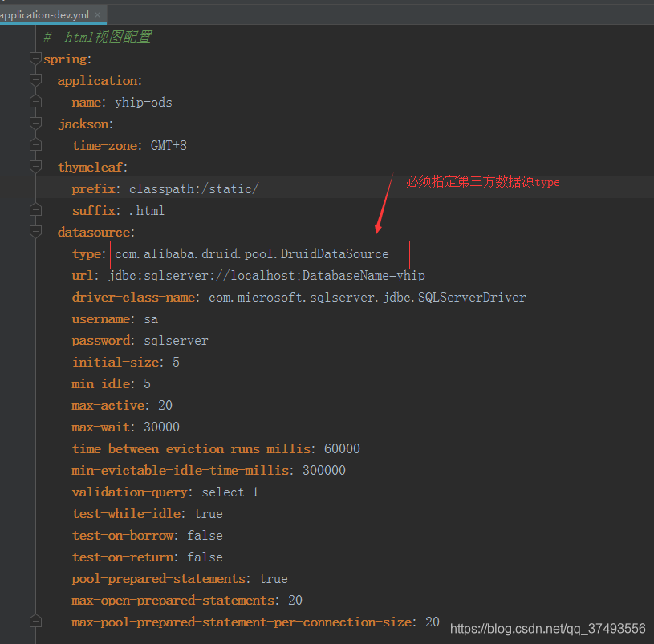Click the 'max-wait' key

click(x=101, y=427)
